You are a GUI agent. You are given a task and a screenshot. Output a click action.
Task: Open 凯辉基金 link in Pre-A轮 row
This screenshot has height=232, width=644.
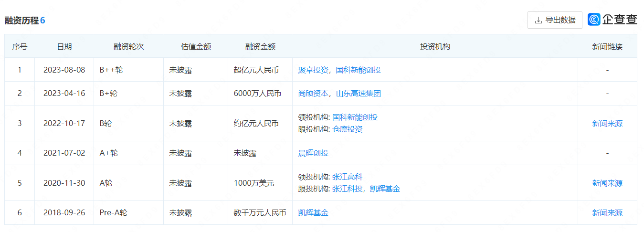tap(313, 213)
